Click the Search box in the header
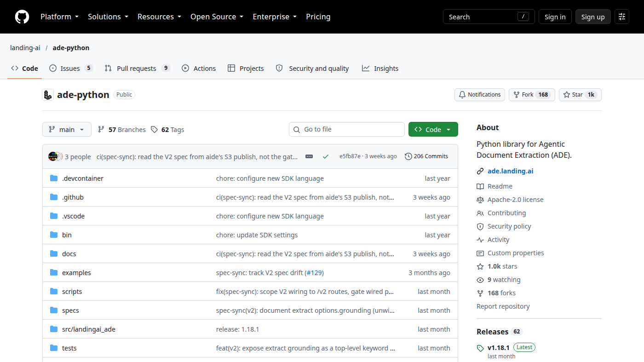 [489, 17]
